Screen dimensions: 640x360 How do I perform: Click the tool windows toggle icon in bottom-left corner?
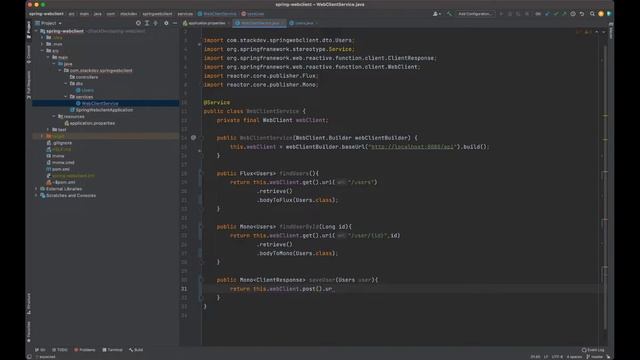pyautogui.click(x=29, y=356)
